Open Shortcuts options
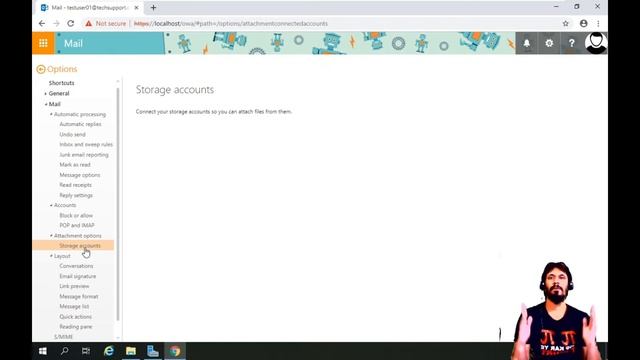This screenshot has width=640, height=360. pyautogui.click(x=62, y=83)
